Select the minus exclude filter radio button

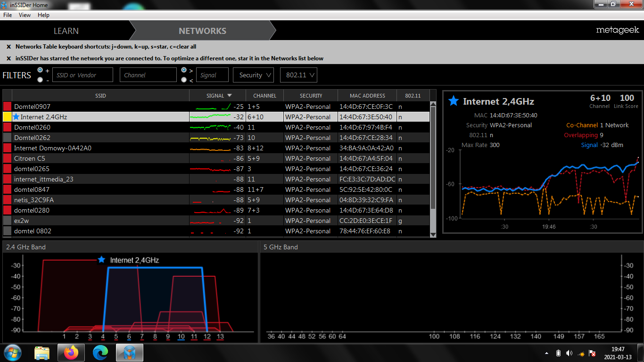(x=40, y=80)
